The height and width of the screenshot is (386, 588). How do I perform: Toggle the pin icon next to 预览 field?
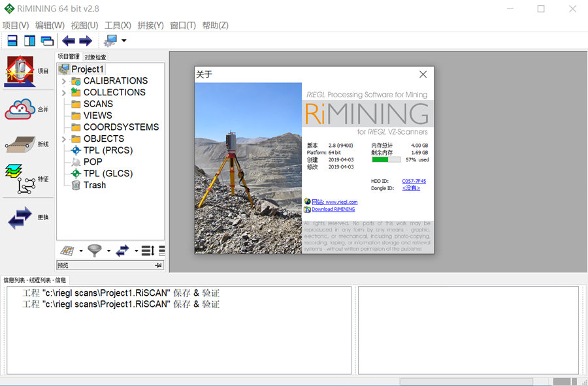click(x=157, y=265)
